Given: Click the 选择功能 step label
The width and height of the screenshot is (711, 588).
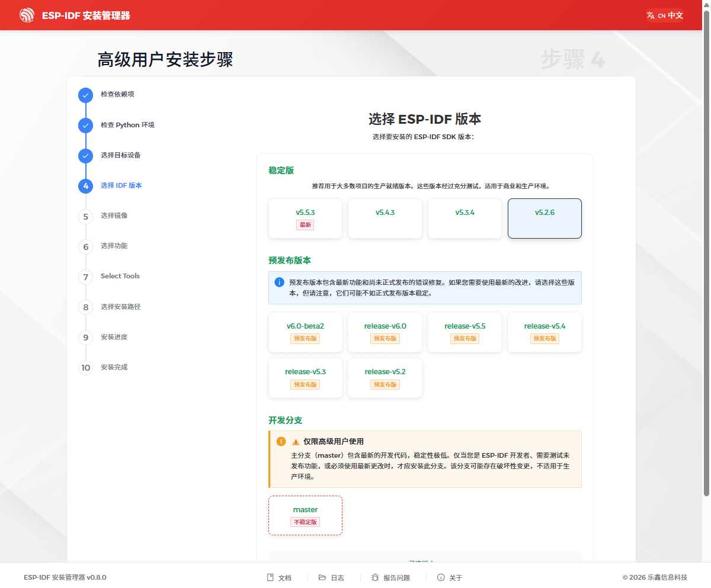Looking at the screenshot, I should (114, 246).
